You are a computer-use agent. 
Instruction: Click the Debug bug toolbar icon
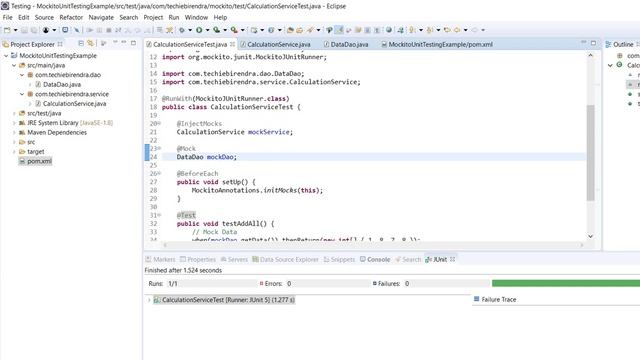pos(182,30)
